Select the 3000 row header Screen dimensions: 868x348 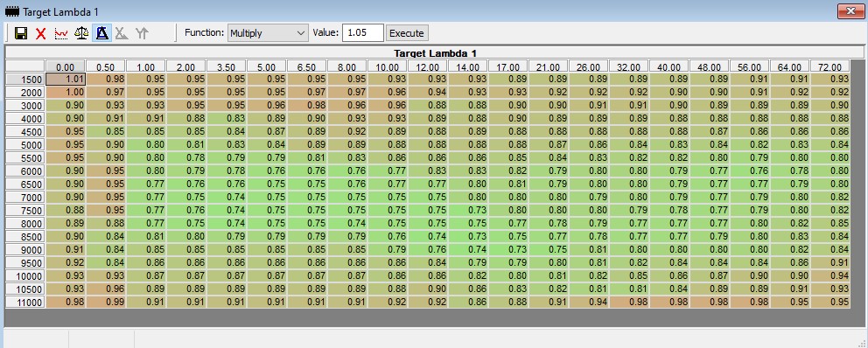(24, 106)
